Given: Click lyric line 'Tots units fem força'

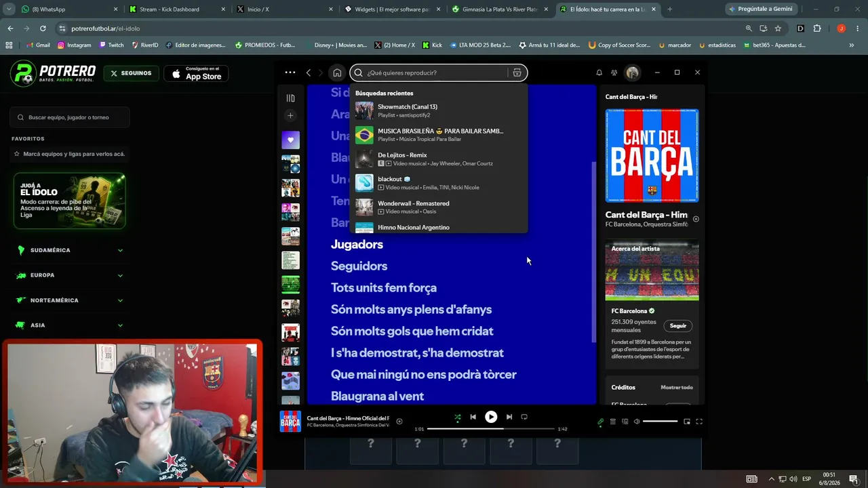Looking at the screenshot, I should 384,288.
